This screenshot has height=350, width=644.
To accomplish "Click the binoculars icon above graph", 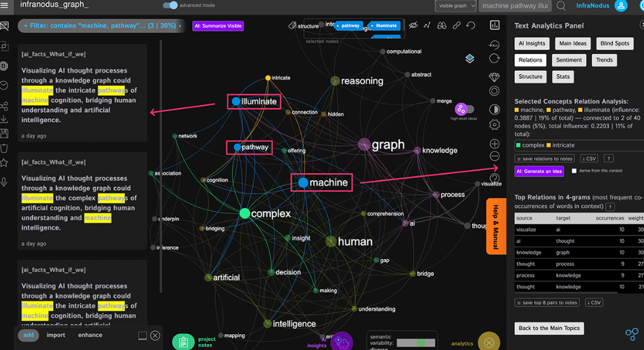I will 441,26.
